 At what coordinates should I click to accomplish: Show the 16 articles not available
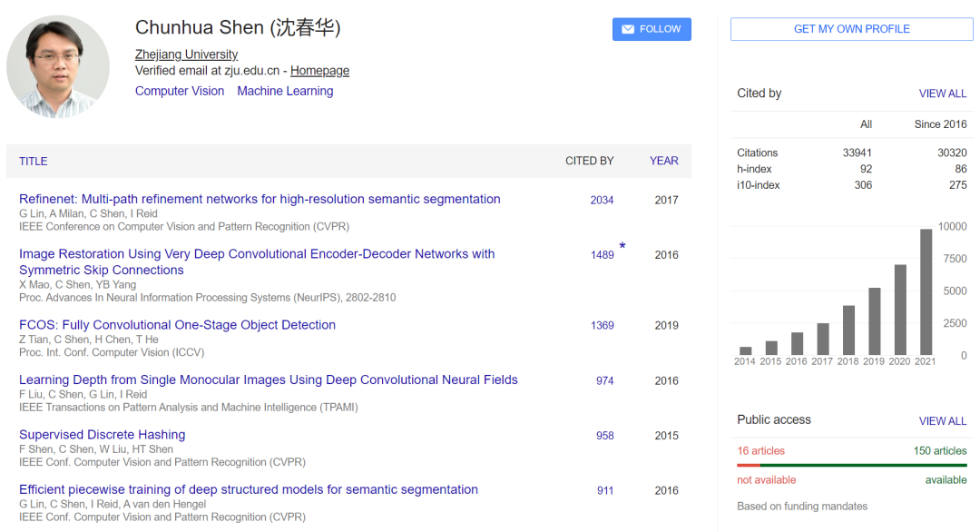pos(760,451)
